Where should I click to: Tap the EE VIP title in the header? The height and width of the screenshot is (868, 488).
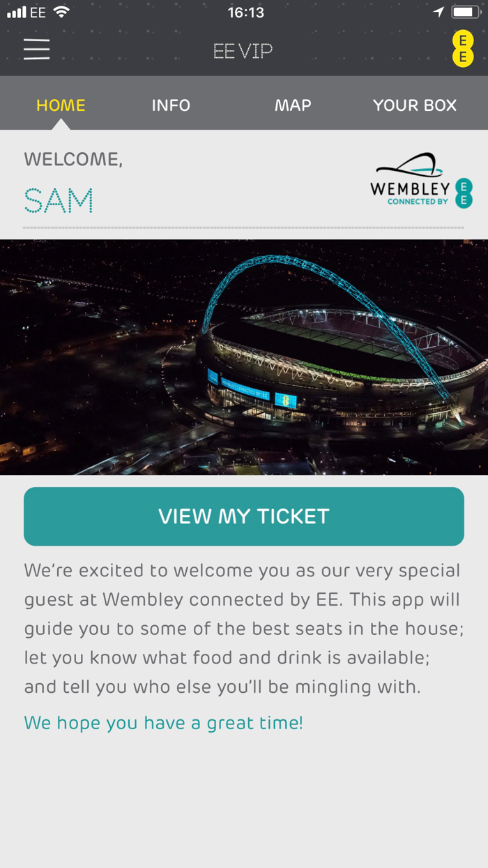pyautogui.click(x=243, y=50)
